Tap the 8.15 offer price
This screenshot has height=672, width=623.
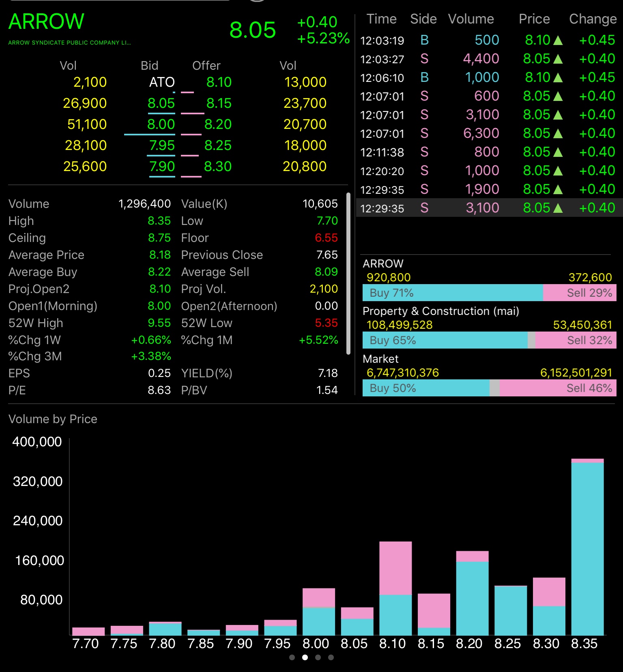219,103
